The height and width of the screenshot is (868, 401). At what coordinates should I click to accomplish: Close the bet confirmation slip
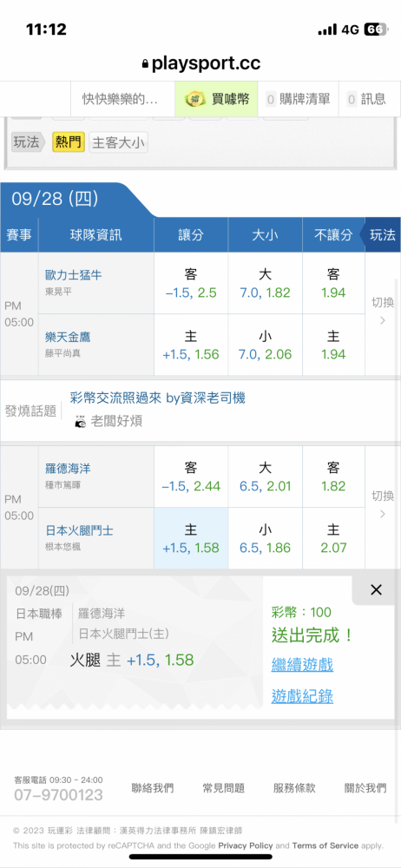[x=376, y=590]
